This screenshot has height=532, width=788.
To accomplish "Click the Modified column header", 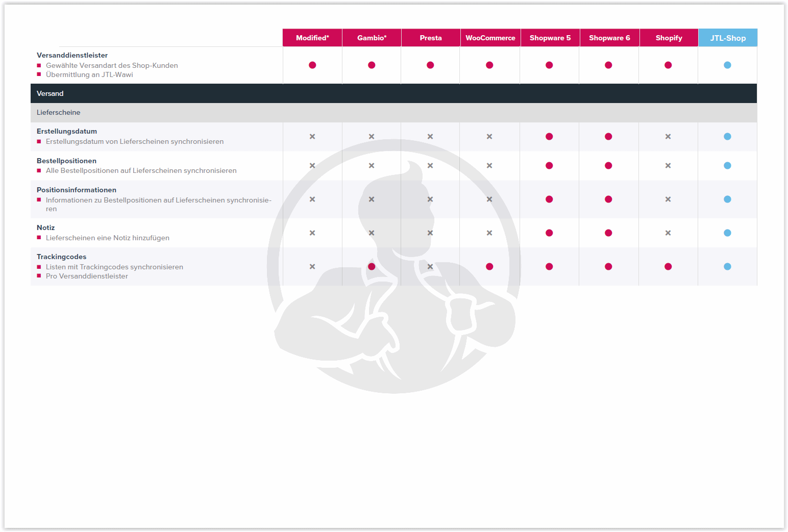I will (x=312, y=38).
